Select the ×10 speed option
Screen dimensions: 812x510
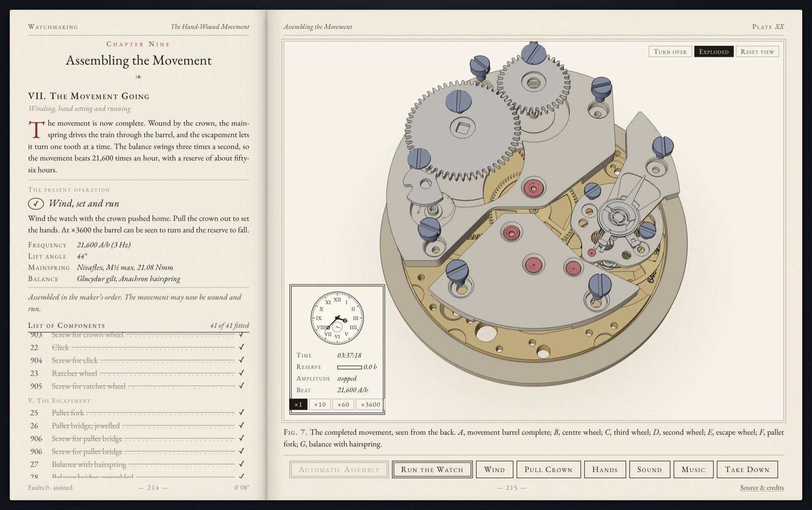click(320, 404)
